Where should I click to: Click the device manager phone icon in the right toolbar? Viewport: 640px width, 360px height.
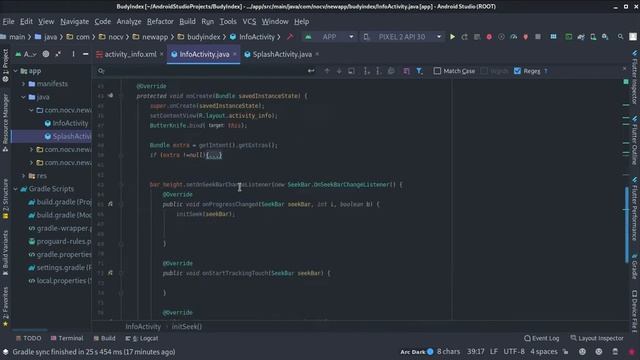tap(593, 37)
